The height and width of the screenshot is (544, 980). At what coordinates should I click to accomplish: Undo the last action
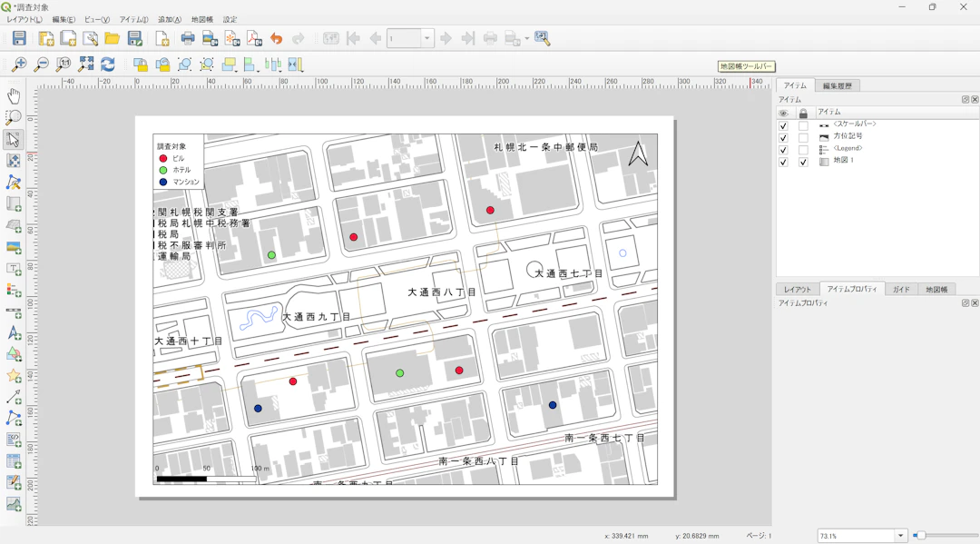(x=276, y=38)
